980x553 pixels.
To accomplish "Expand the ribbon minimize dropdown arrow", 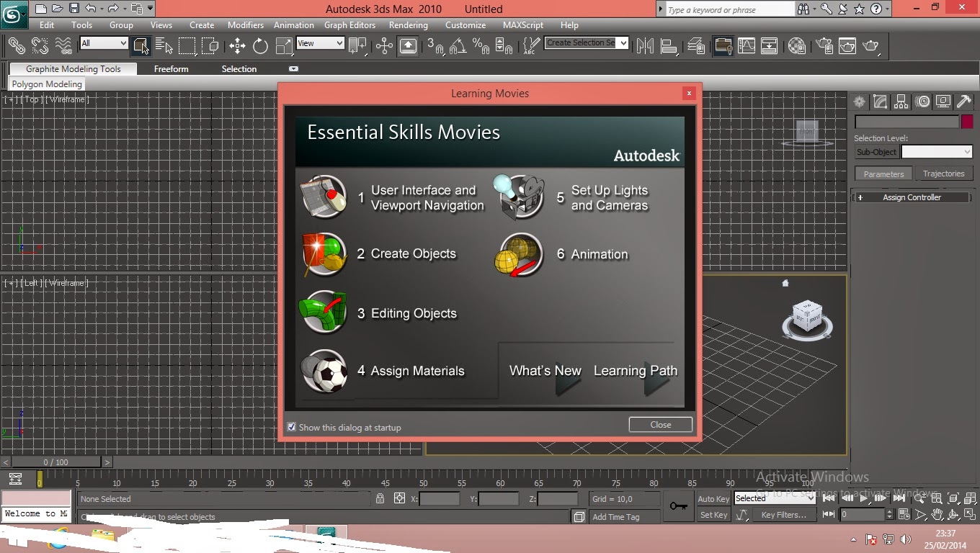I will 293,69.
